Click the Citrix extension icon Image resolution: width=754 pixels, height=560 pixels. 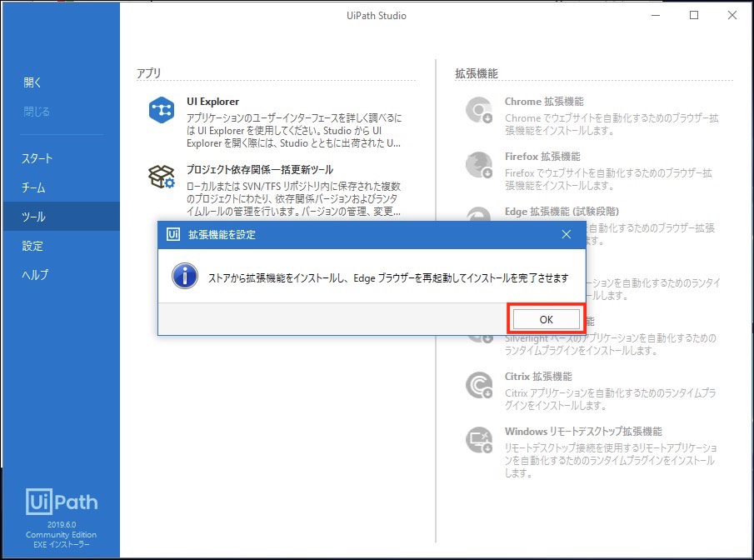click(479, 384)
